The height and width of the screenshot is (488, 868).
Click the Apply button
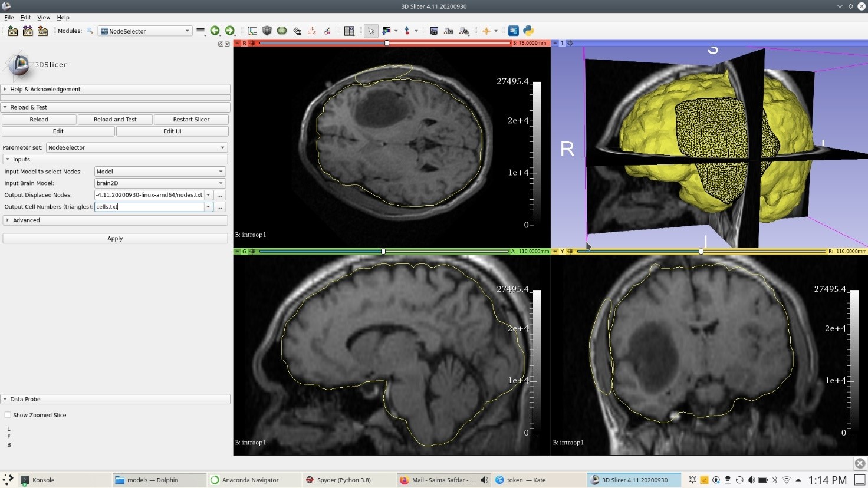[x=115, y=239]
